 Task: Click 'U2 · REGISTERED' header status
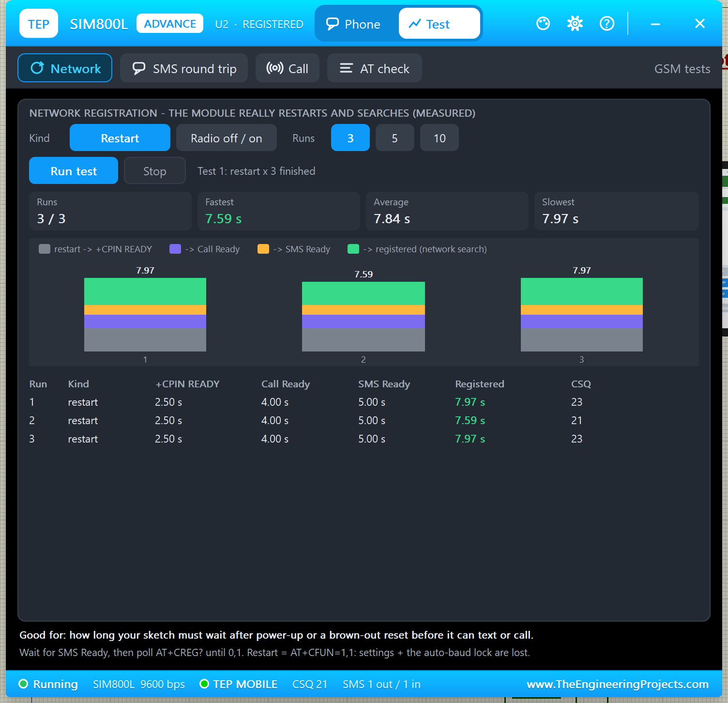tap(259, 24)
